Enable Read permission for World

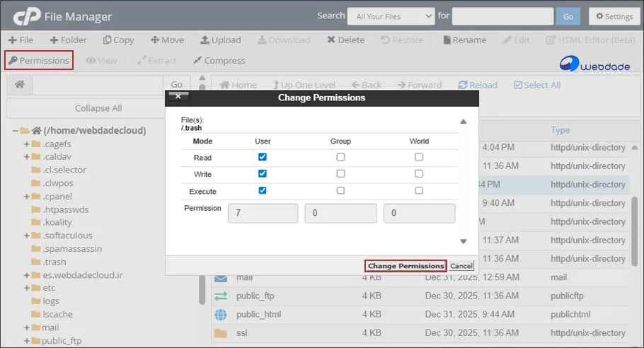[418, 157]
